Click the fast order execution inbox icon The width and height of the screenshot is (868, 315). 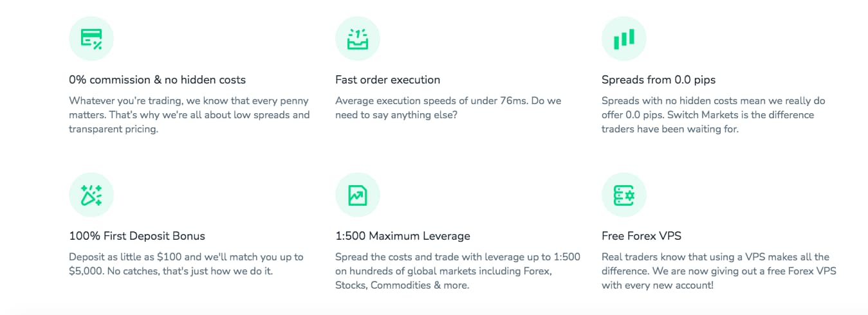tap(358, 39)
